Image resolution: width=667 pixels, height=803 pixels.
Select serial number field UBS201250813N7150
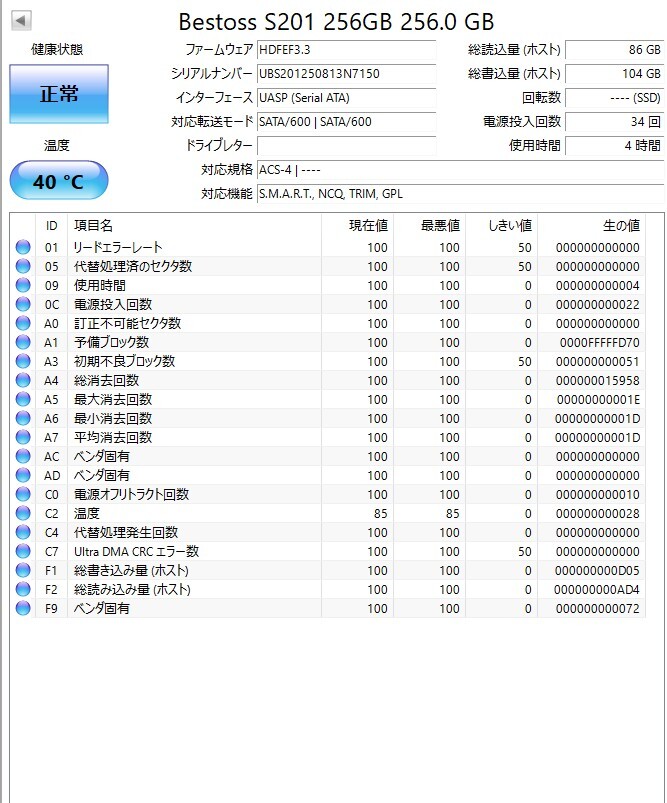pos(346,74)
